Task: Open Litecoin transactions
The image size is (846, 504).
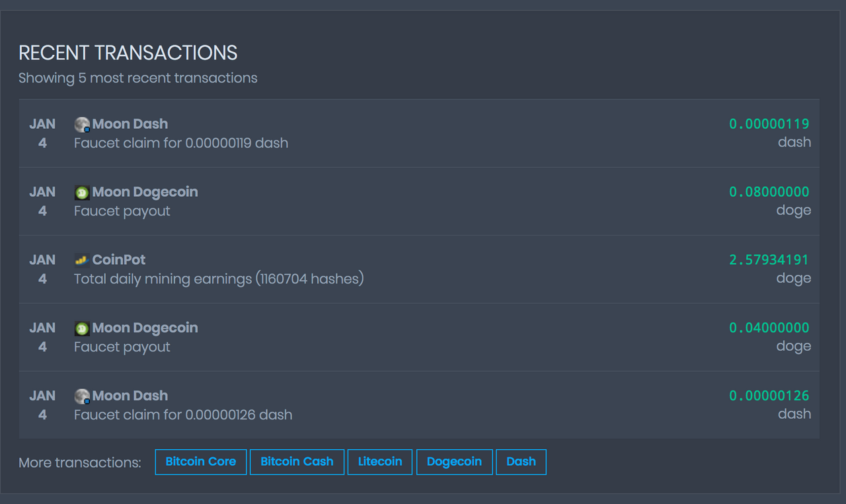Action: tap(380, 462)
